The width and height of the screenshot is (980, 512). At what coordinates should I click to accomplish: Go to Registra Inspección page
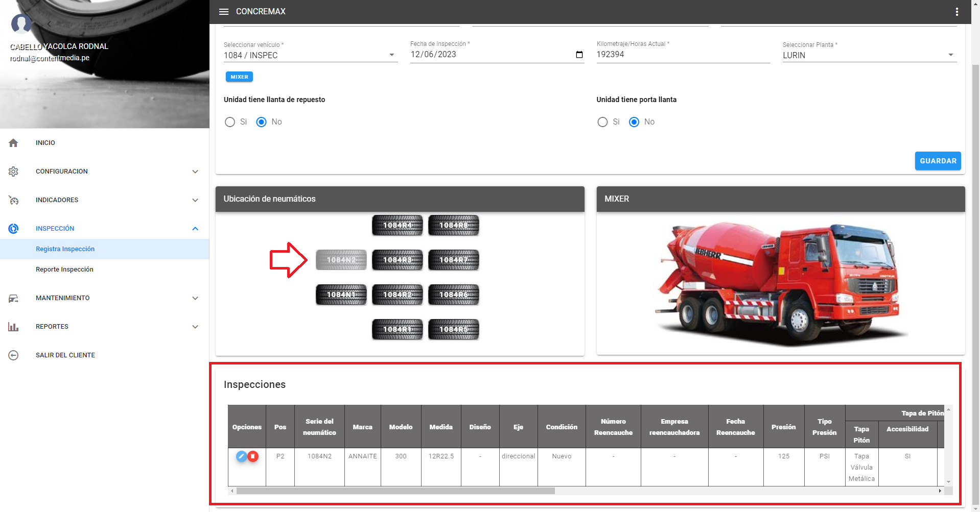[65, 249]
